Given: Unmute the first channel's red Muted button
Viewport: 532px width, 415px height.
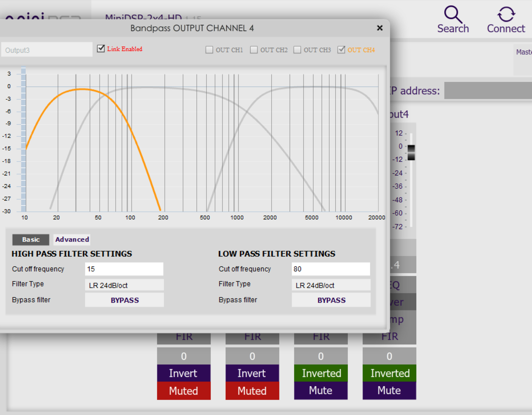Looking at the screenshot, I should [x=184, y=391].
